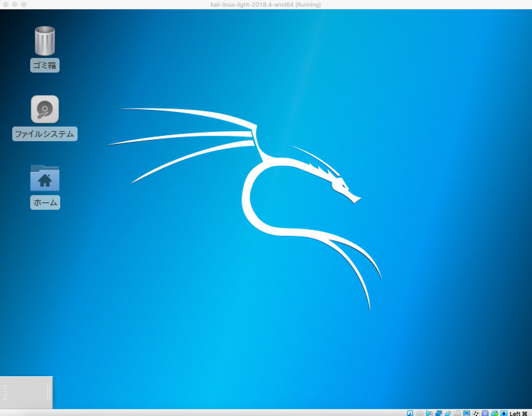Click VirtualBox audio speaker indicator

(429, 413)
